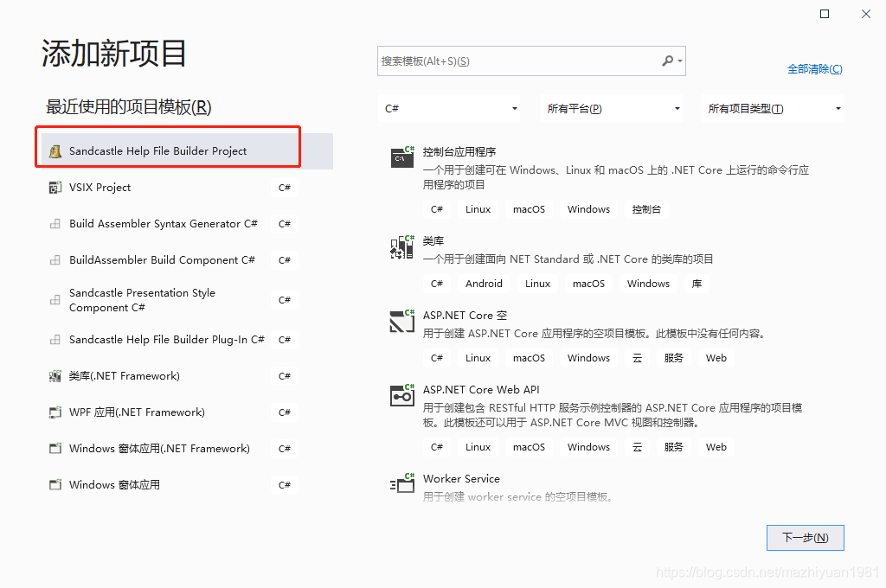Click the 服务 tag under ASP.NET Core Web API

point(673,447)
